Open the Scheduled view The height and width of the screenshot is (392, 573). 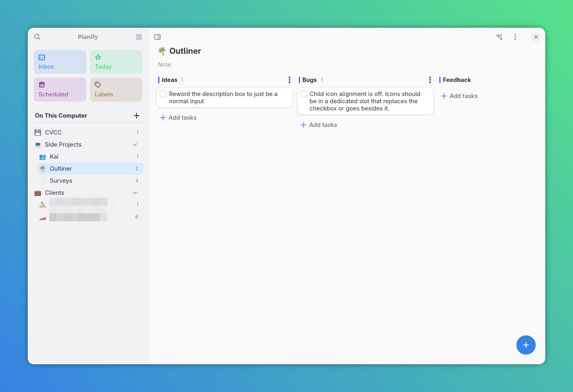(60, 90)
